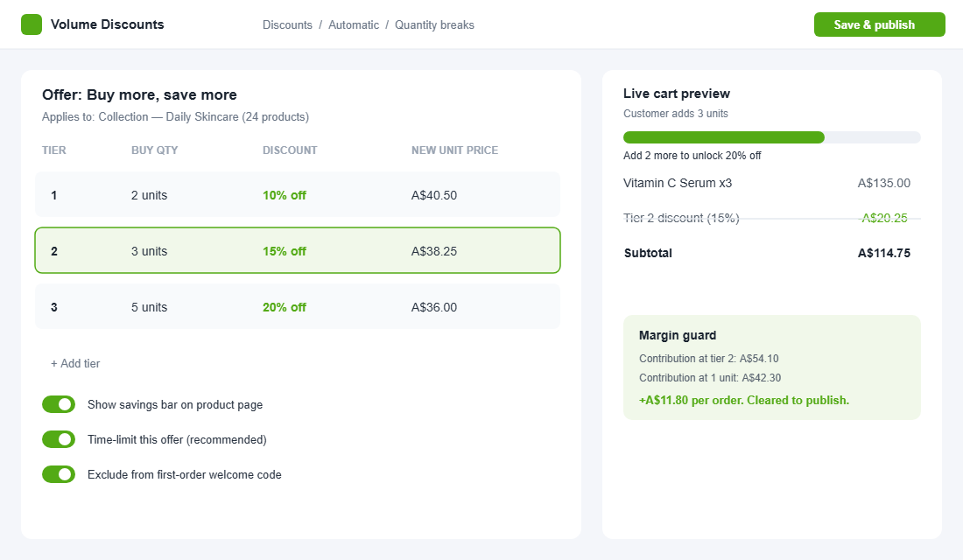Select unit price A$40.50

434,195
